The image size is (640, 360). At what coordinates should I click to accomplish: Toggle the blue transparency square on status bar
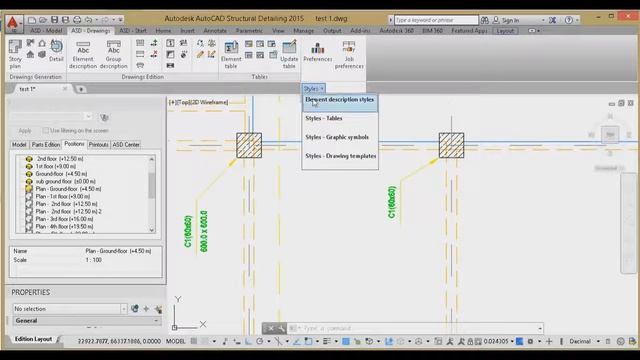click(x=345, y=341)
